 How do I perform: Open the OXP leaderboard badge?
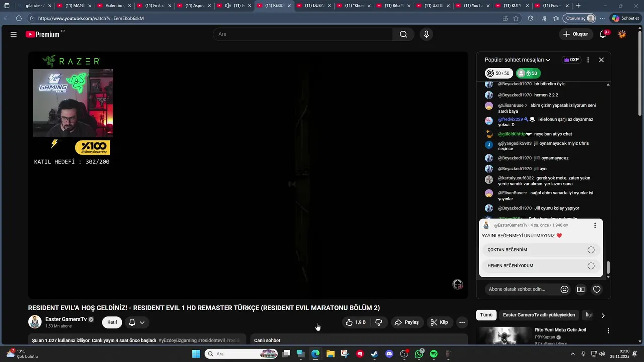(x=571, y=60)
